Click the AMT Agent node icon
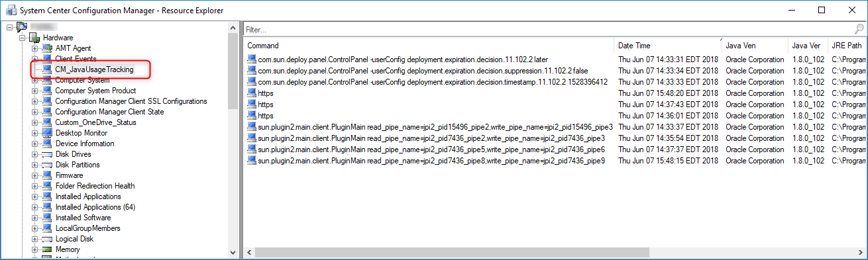The width and height of the screenshot is (868, 260). coord(47,48)
